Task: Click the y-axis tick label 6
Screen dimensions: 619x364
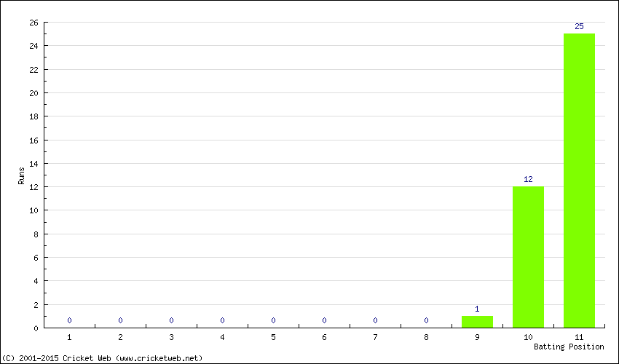Action: click(36, 258)
